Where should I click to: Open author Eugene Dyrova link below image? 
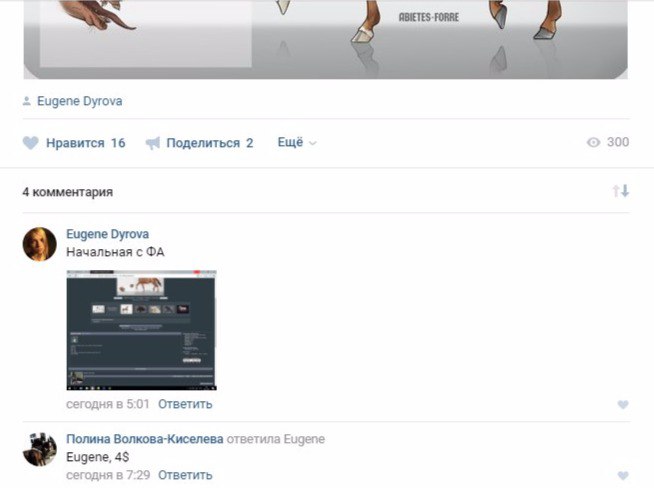(x=79, y=101)
